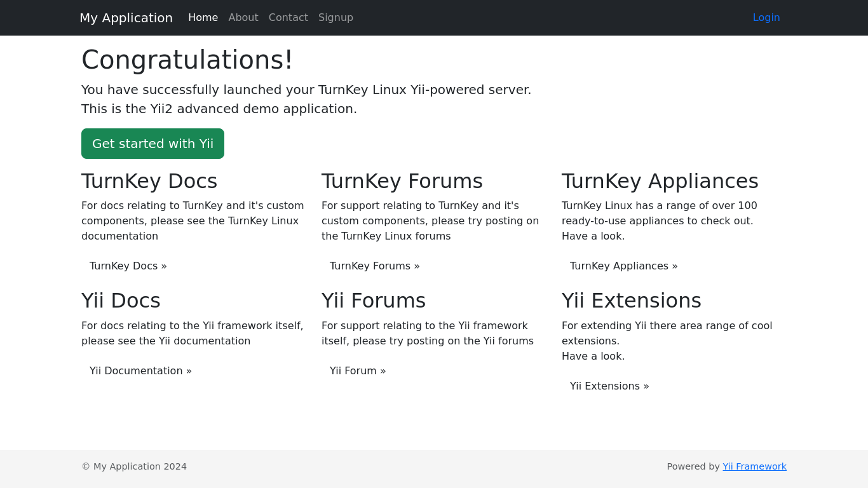
Task: Open the Yii Documentation » button
Action: click(140, 371)
